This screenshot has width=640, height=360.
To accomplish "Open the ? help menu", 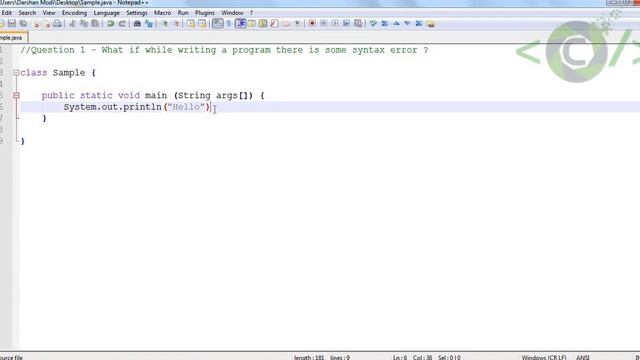I will pos(251,13).
